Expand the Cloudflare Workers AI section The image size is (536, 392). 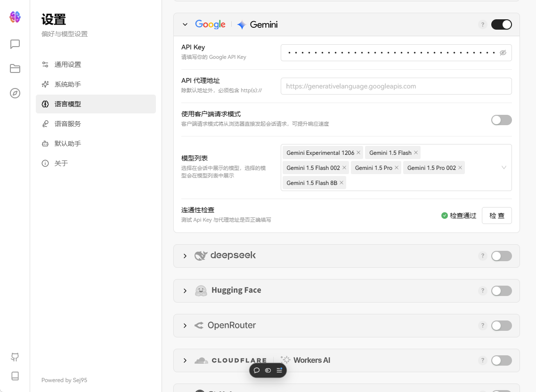(x=185, y=360)
